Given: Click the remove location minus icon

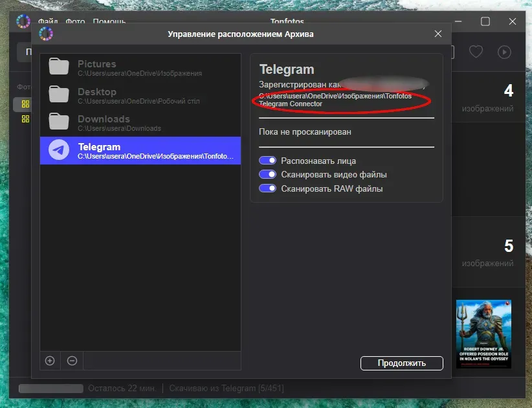Looking at the screenshot, I should click(72, 361).
